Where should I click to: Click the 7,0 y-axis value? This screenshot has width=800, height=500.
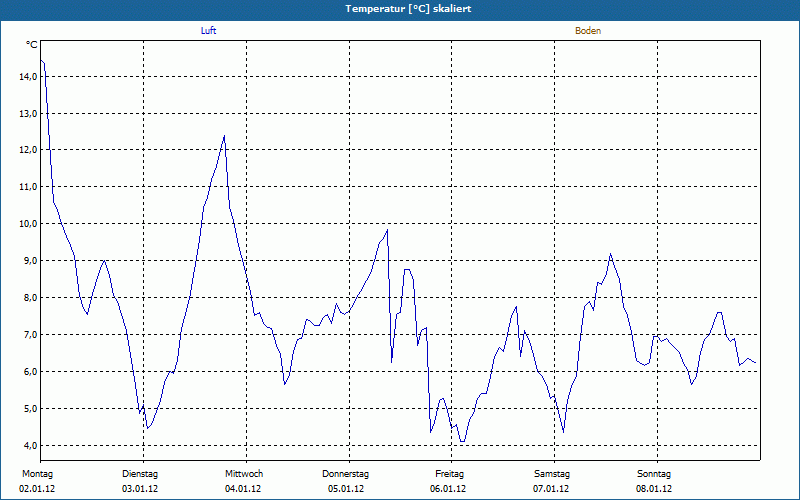[x=31, y=335]
